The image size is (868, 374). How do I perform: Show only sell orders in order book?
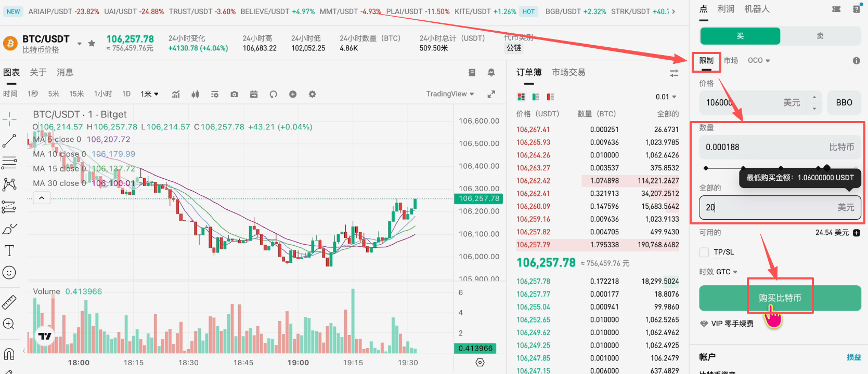551,97
